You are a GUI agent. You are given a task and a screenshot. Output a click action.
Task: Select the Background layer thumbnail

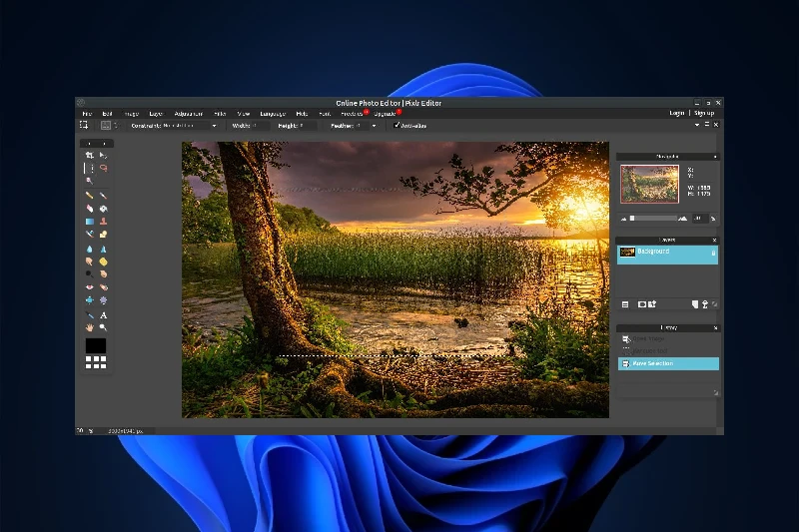pos(627,254)
